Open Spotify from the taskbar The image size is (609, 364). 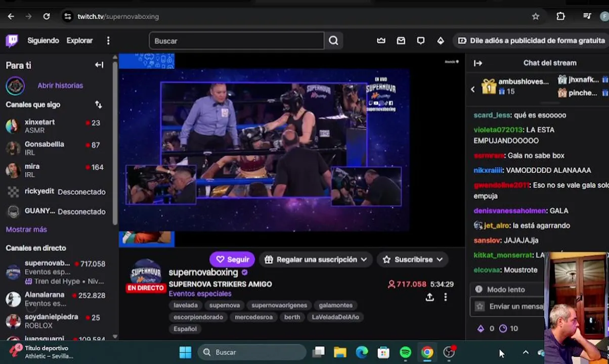(x=406, y=352)
